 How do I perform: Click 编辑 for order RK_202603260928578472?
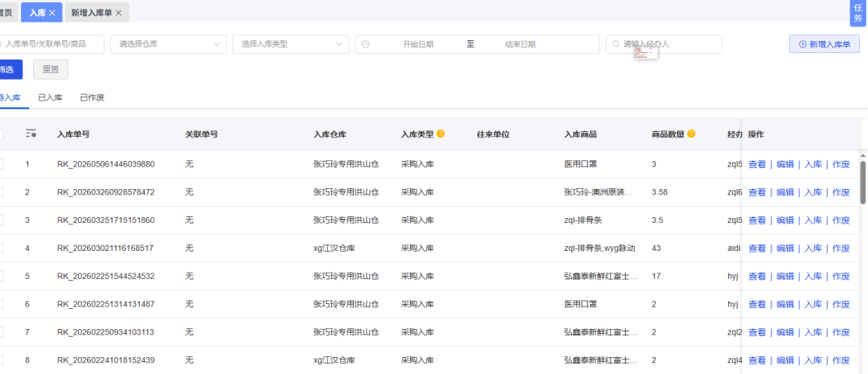(785, 192)
